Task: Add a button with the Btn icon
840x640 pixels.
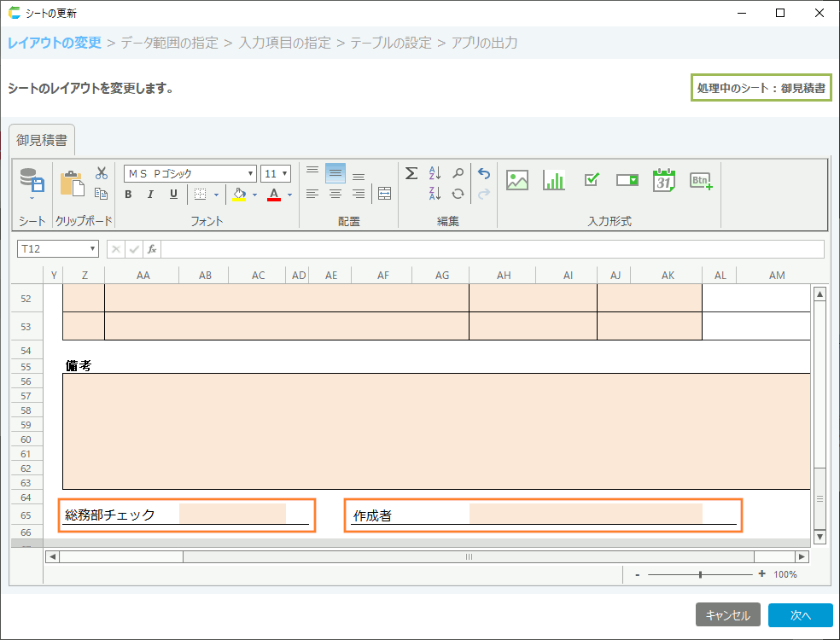Action: [701, 180]
